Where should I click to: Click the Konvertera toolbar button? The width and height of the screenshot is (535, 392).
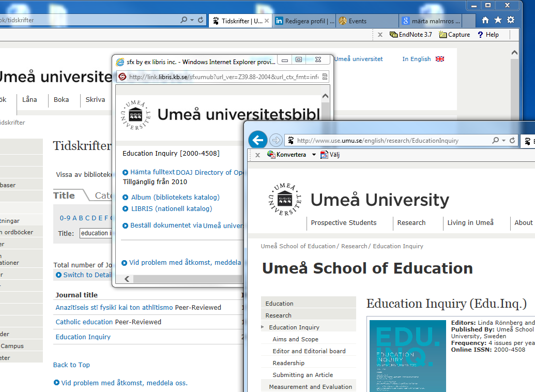tap(286, 154)
